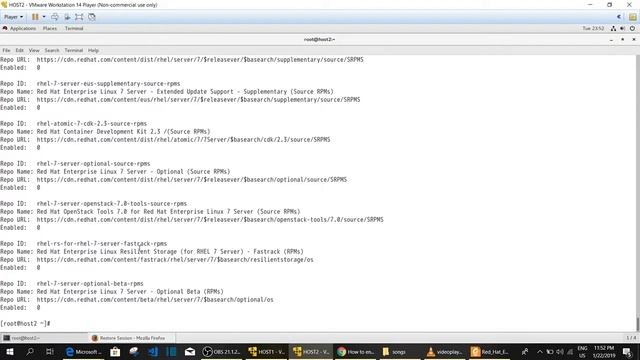Image resolution: width=640 pixels, height=360 pixels.
Task: Open the dropdown arrow beside the pause button
Action: tap(44, 17)
